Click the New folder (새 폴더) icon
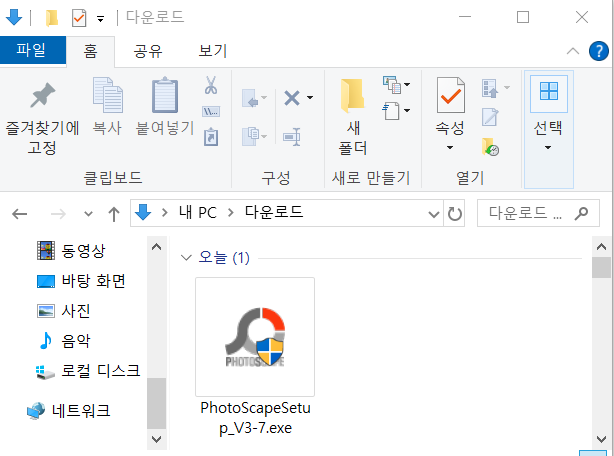 pyautogui.click(x=352, y=96)
